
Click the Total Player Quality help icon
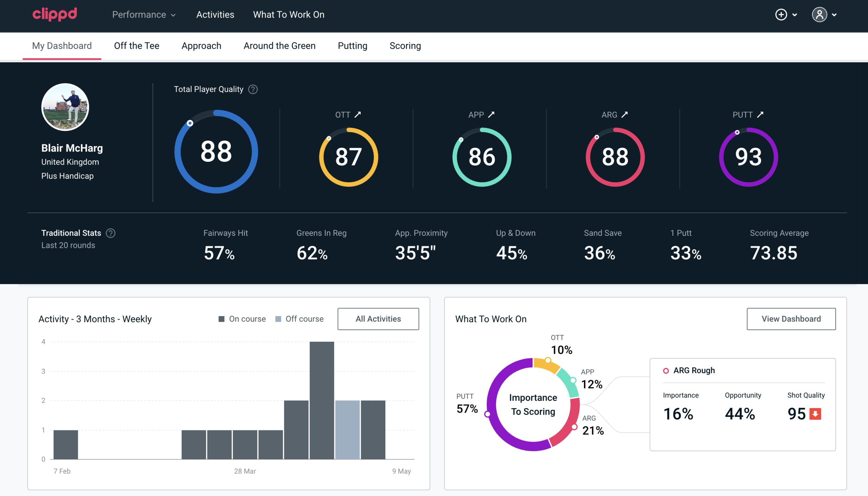(252, 89)
